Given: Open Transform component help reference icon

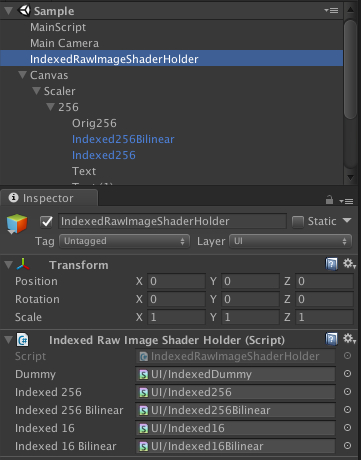Looking at the screenshot, I should tap(331, 264).
